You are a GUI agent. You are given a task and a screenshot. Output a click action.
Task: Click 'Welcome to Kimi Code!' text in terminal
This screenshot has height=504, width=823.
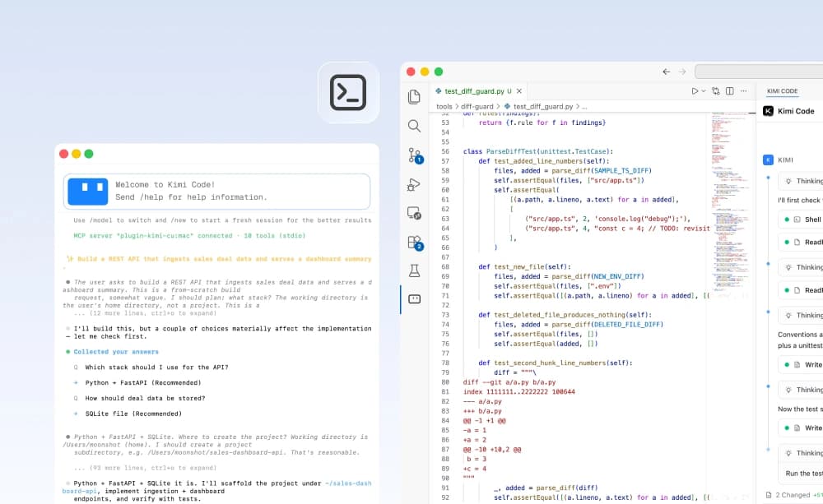click(x=165, y=185)
